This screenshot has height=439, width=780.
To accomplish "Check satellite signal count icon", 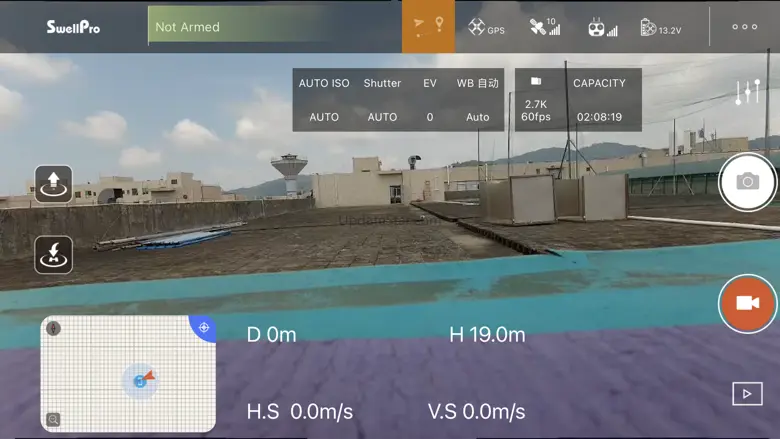I will point(545,27).
